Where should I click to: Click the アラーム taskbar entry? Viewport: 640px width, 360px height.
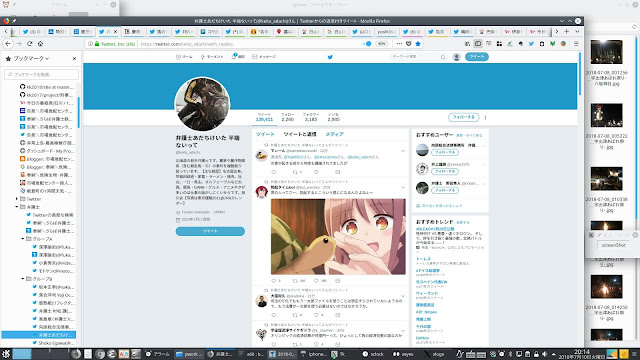(158, 354)
